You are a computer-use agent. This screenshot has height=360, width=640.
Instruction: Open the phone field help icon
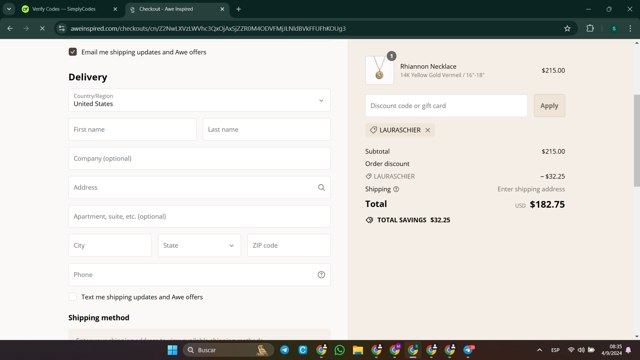(x=321, y=275)
